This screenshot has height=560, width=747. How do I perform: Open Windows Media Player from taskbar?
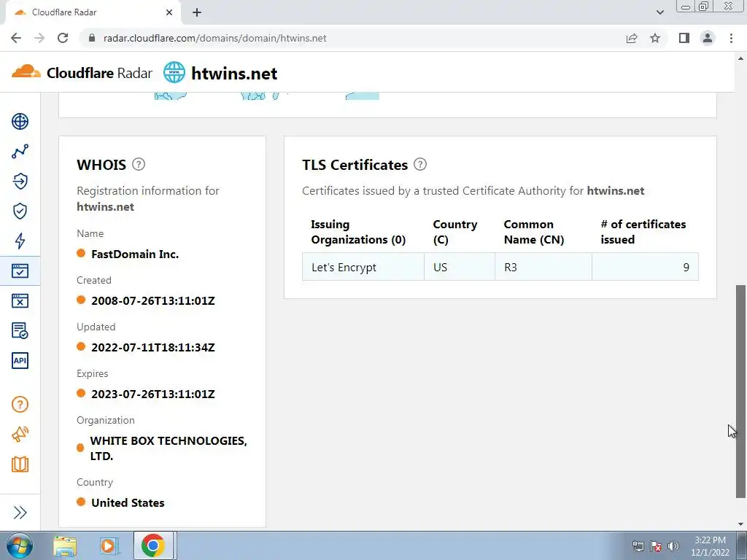108,545
